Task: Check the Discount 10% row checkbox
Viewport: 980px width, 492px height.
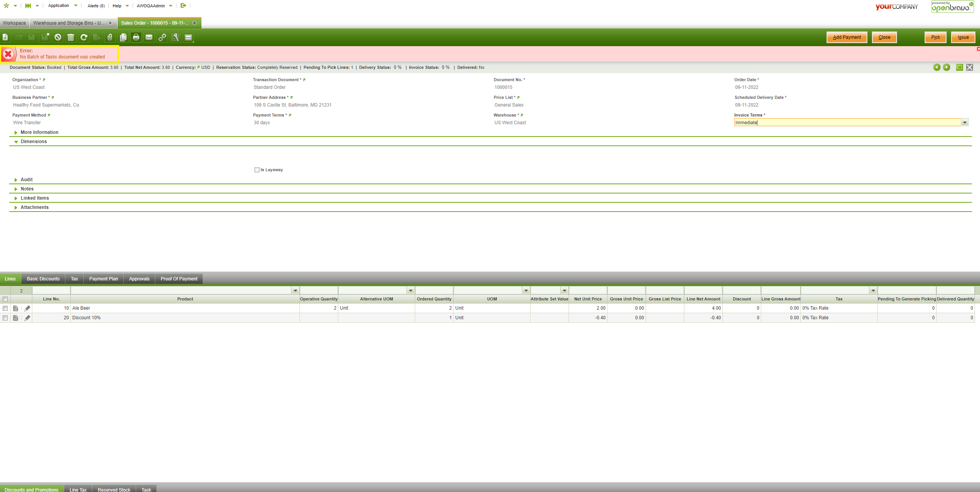Action: (5, 318)
